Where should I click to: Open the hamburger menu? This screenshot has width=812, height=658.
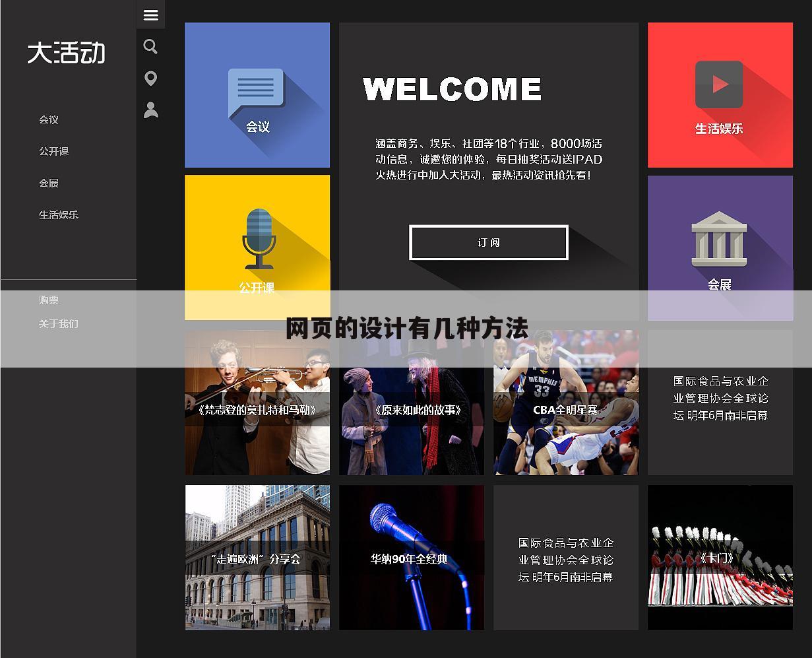point(150,15)
